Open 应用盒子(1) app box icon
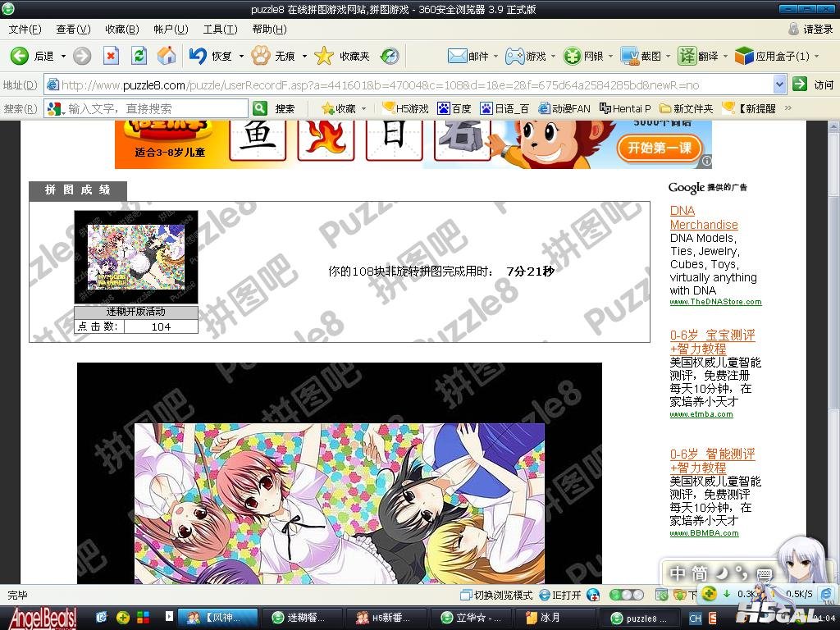The height and width of the screenshot is (630, 840). [x=744, y=56]
